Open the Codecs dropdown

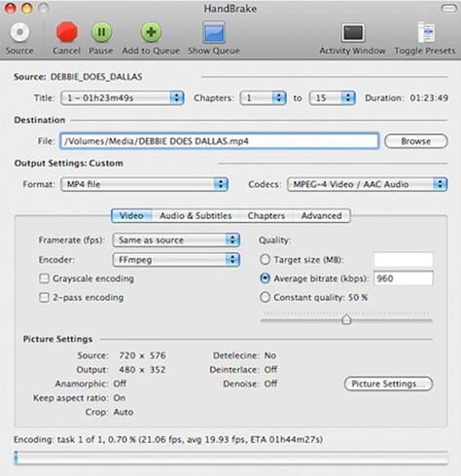(368, 184)
